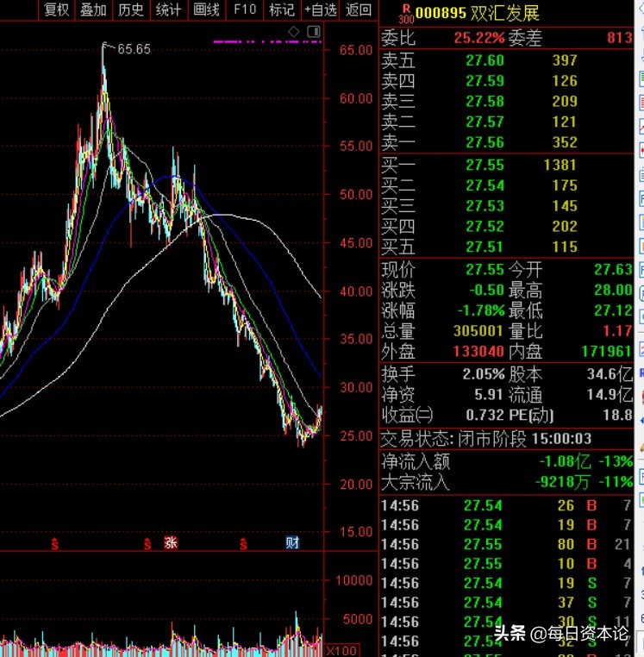The width and height of the screenshot is (644, 657).
Task: Select the 14:56 trade with 37 S
Action: tap(506, 603)
